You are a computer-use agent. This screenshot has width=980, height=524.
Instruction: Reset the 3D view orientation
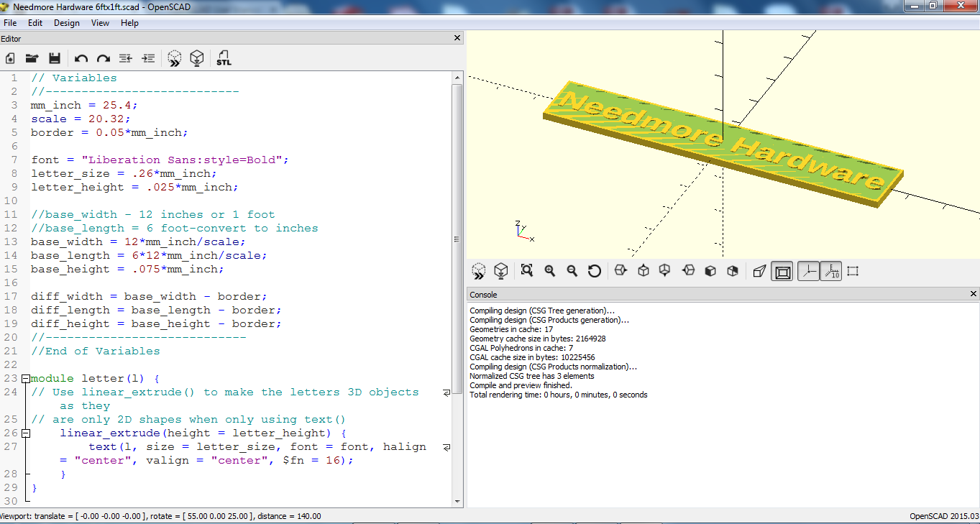click(595, 271)
